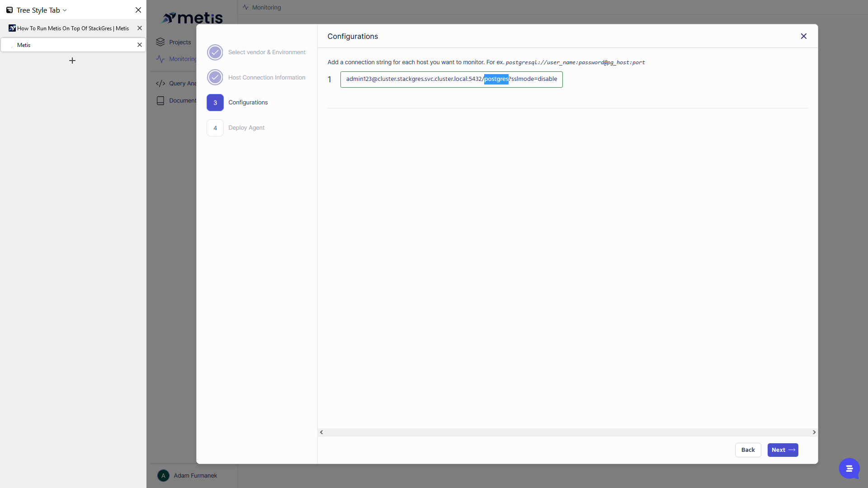Click the Tree Style Tab panel icon

9,10
